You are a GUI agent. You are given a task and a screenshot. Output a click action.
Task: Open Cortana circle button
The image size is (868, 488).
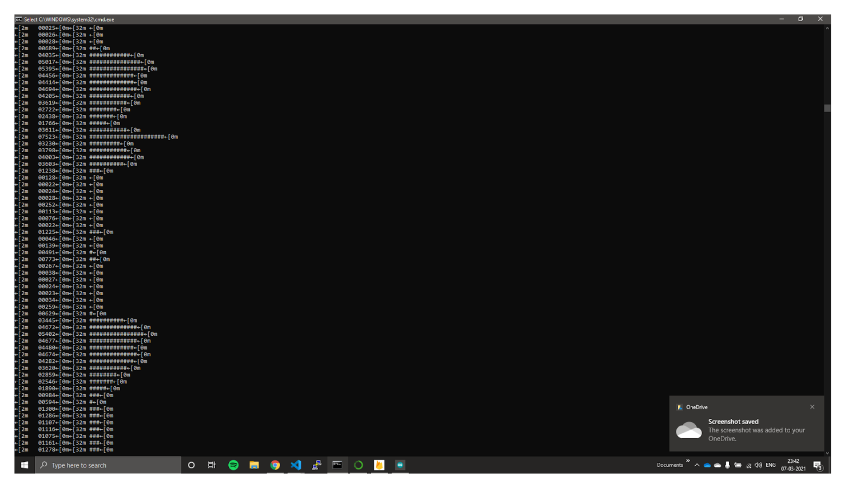191,465
